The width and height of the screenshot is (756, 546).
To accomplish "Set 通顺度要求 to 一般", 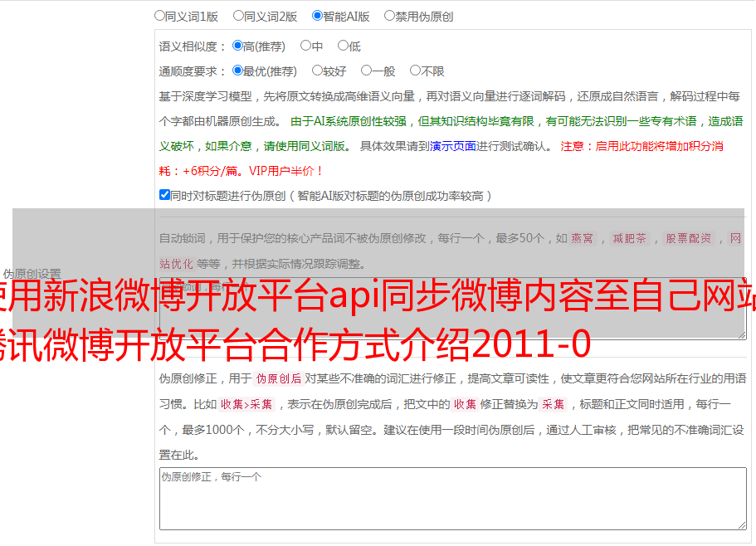I will point(367,71).
